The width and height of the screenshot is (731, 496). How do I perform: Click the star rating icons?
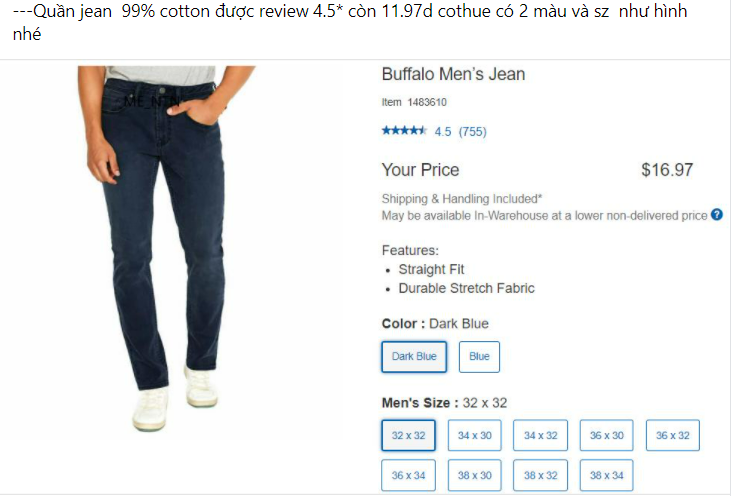click(404, 131)
